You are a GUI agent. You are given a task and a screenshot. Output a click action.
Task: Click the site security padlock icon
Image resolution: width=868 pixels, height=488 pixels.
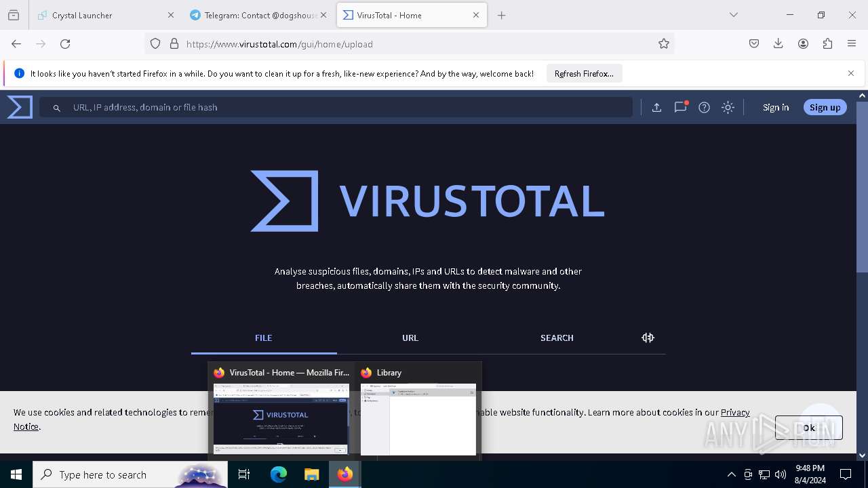[x=174, y=43]
